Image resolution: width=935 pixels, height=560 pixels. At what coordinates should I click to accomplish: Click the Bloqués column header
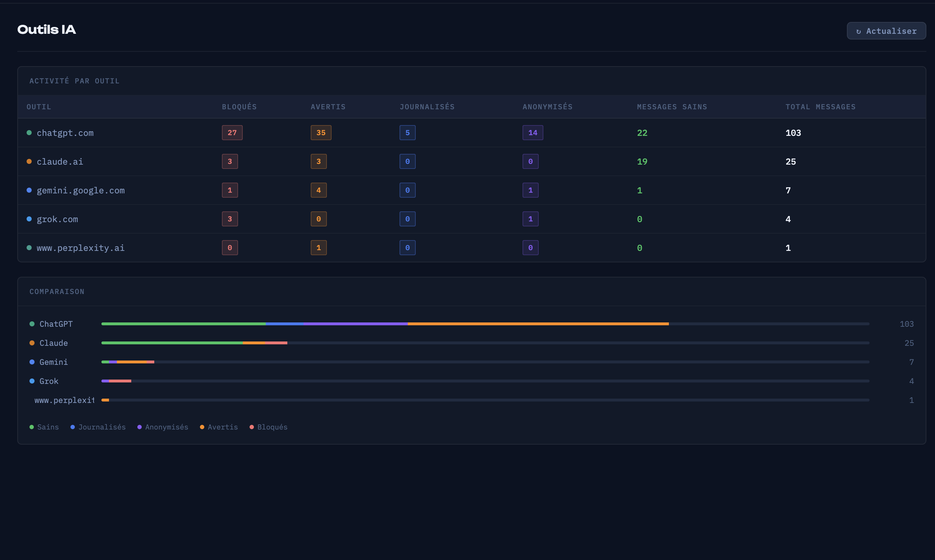(x=239, y=107)
